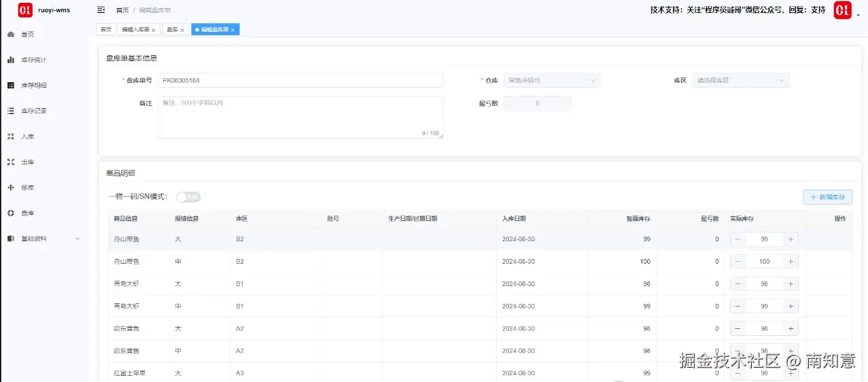Decrease 实际库存 for 舟山带鱼 中 row
Image resolution: width=868 pixels, height=382 pixels.
(738, 262)
